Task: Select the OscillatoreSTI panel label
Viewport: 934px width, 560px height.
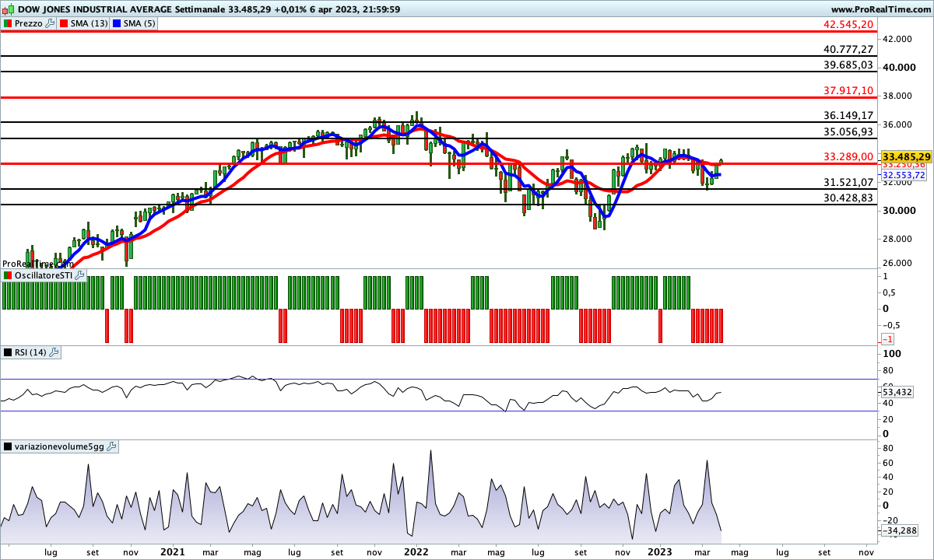Action: [44, 275]
